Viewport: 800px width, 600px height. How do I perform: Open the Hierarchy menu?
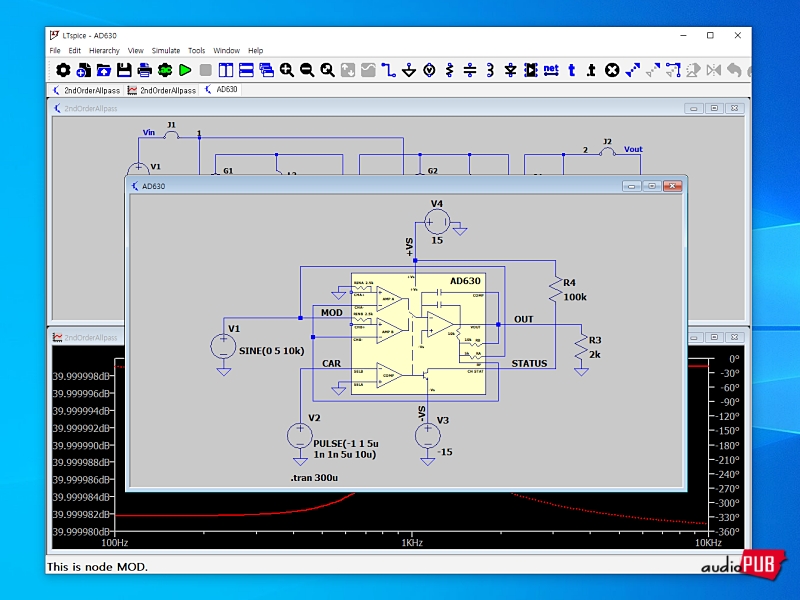coord(104,50)
